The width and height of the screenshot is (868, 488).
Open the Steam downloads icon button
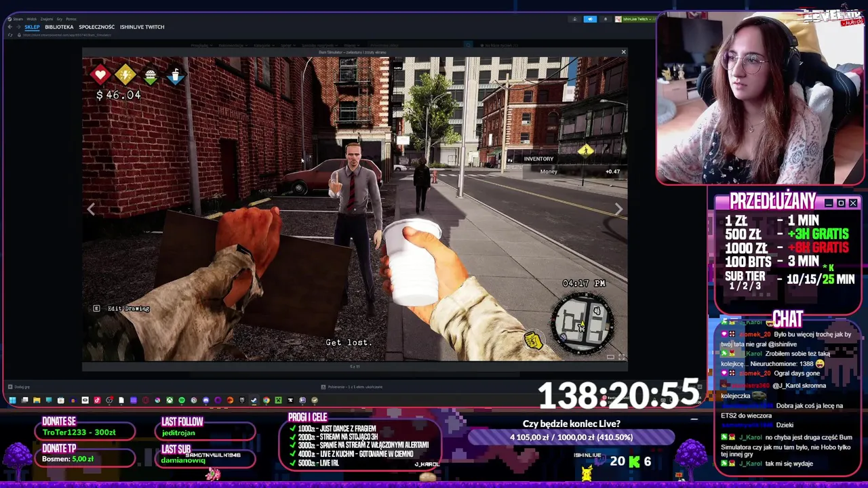(575, 19)
